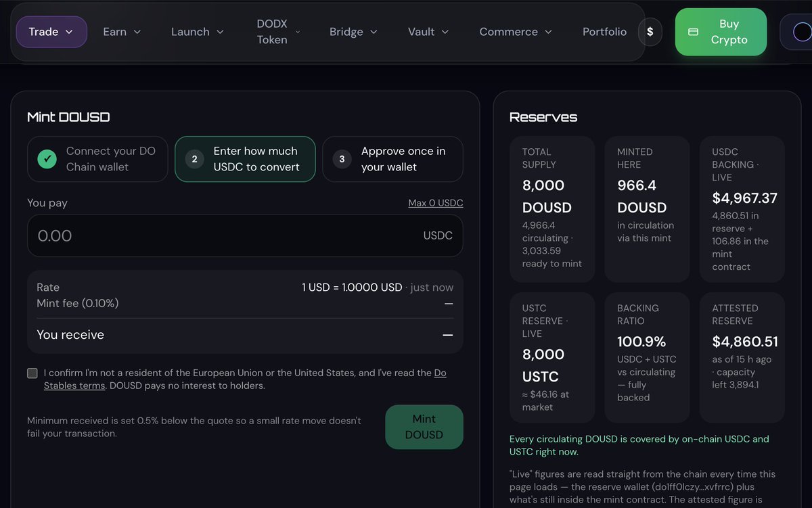Select step 2 Enter how much USDC
This screenshot has height=508, width=812.
(245, 159)
